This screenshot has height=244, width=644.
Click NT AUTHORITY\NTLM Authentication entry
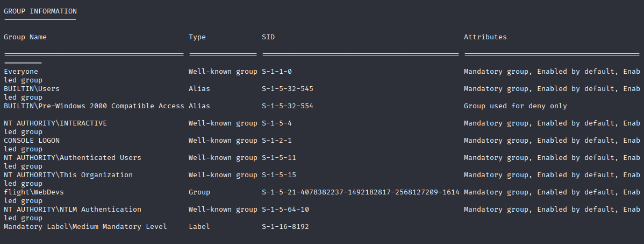pos(72,210)
